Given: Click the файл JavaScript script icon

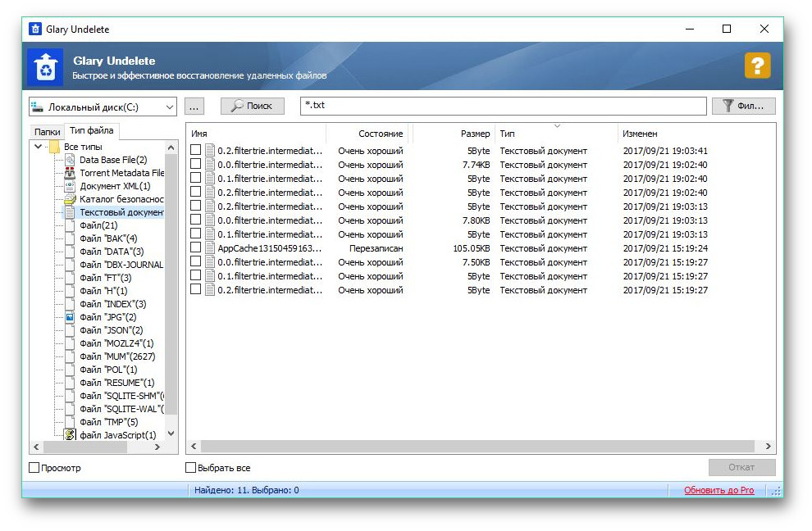Looking at the screenshot, I should [x=70, y=435].
